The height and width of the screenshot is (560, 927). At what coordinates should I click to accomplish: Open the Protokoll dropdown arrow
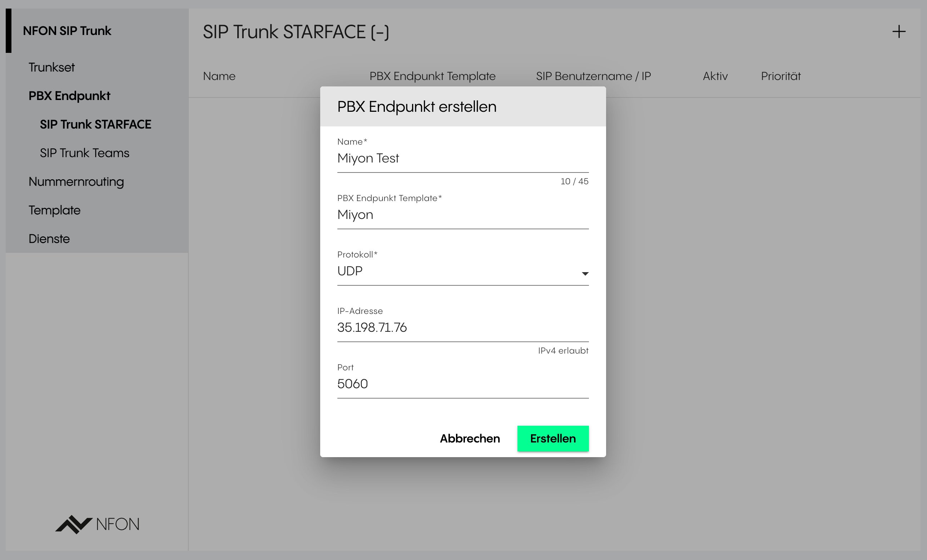(x=585, y=274)
